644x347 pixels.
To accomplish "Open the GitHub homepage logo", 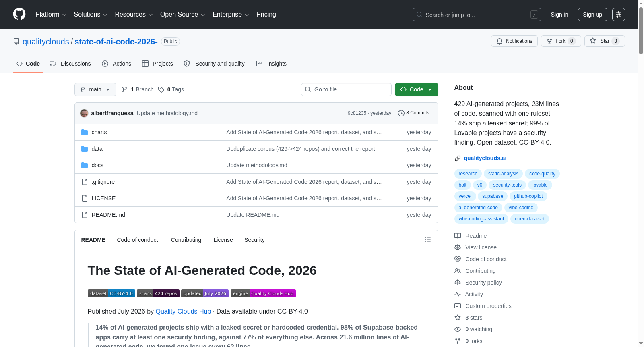I will (19, 14).
